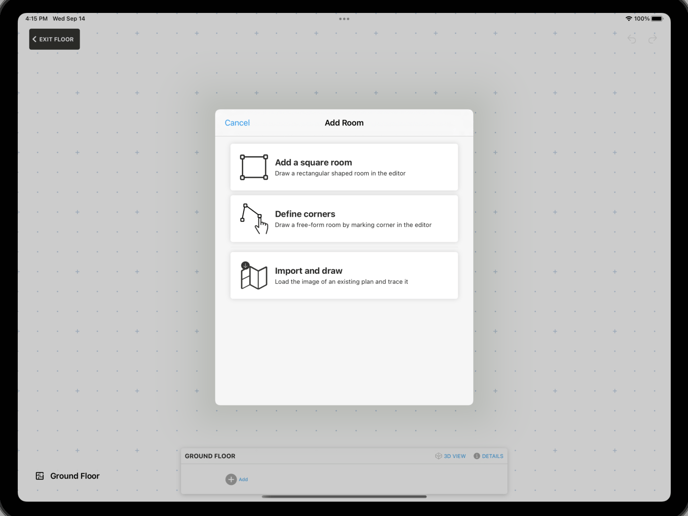Screen dimensions: 688x516
Task: Click the Add Room dialog title
Action: (x=344, y=123)
